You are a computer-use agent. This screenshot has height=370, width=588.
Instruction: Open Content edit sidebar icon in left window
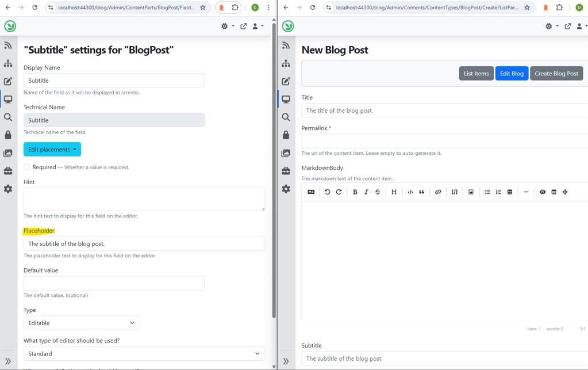pyautogui.click(x=8, y=82)
